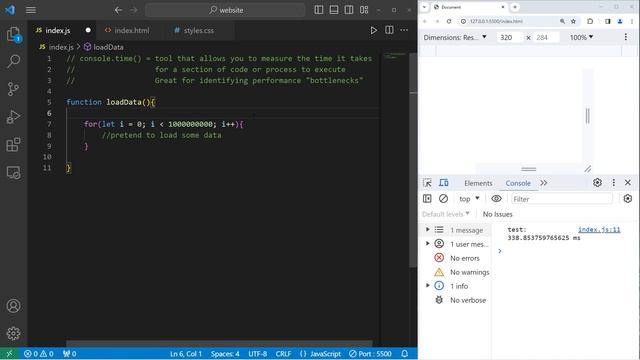Expand the 1 info group
The width and height of the screenshot is (640, 360).
click(x=428, y=286)
